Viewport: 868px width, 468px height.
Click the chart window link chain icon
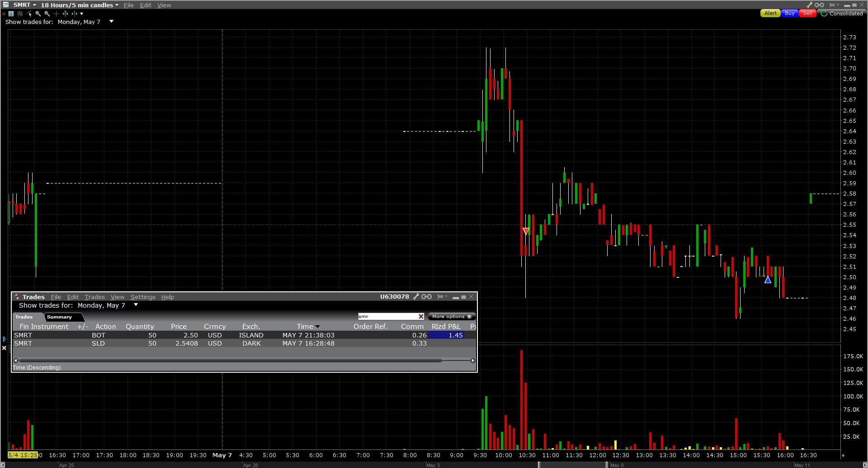pyautogui.click(x=819, y=5)
